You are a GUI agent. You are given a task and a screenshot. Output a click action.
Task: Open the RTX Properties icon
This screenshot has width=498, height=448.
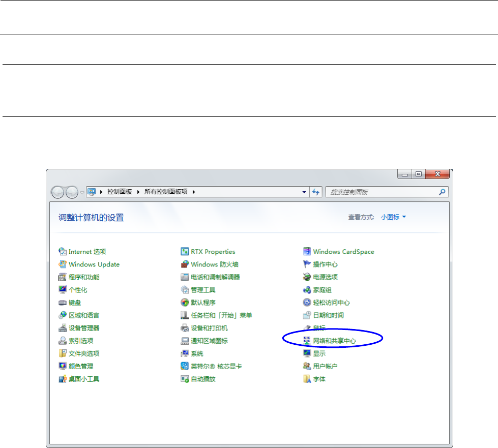pos(185,252)
